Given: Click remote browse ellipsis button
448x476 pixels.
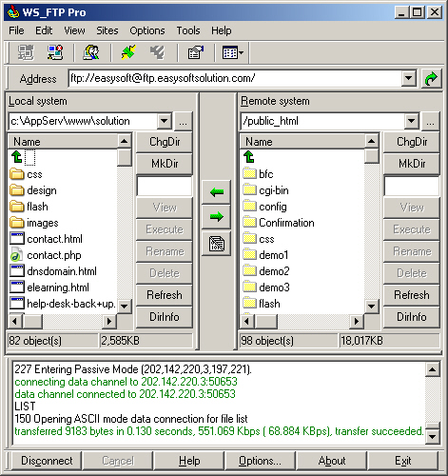Looking at the screenshot, I should coord(430,121).
